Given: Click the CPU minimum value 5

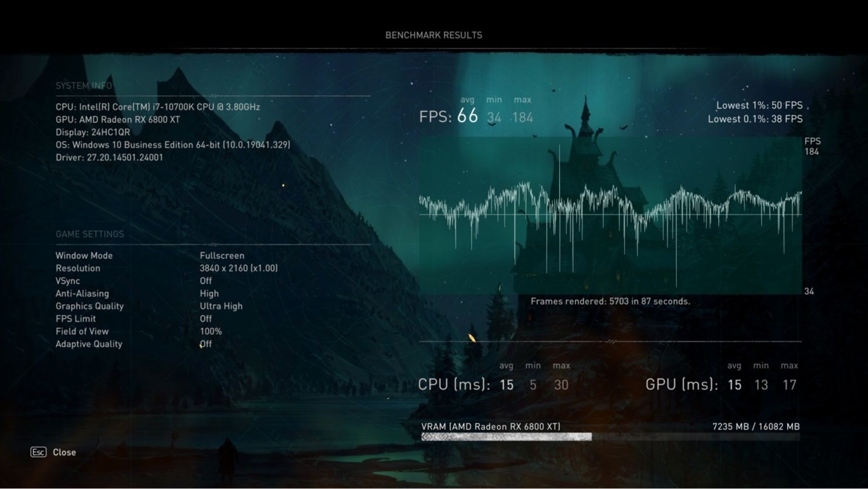Looking at the screenshot, I should [533, 385].
